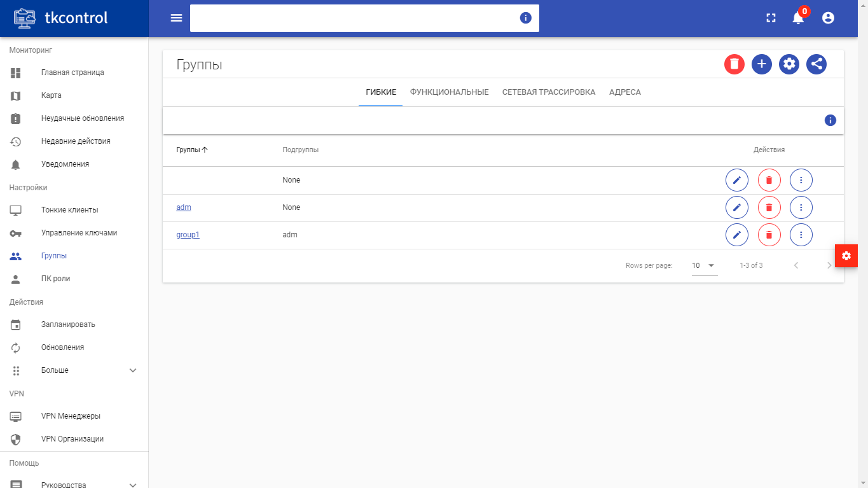Open VPN Менеджеры in sidebar
This screenshot has height=488, width=868.
coord(74,416)
